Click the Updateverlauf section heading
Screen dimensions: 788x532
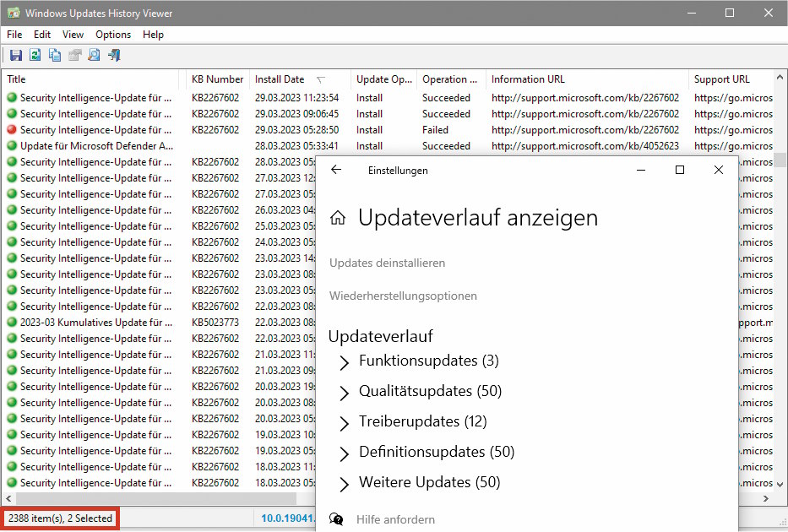click(x=380, y=336)
